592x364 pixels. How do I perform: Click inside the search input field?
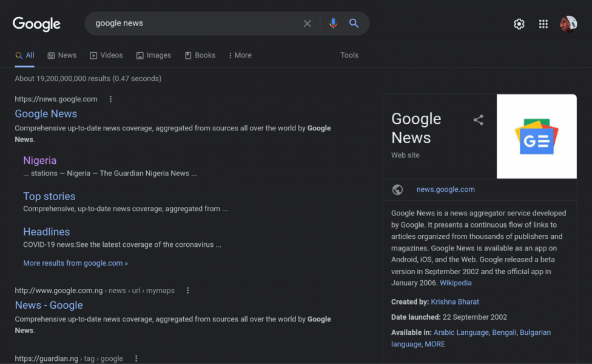coord(182,23)
